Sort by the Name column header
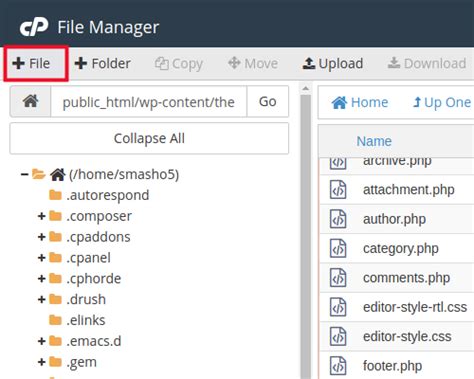Viewport: 474px width, 379px height. (374, 141)
